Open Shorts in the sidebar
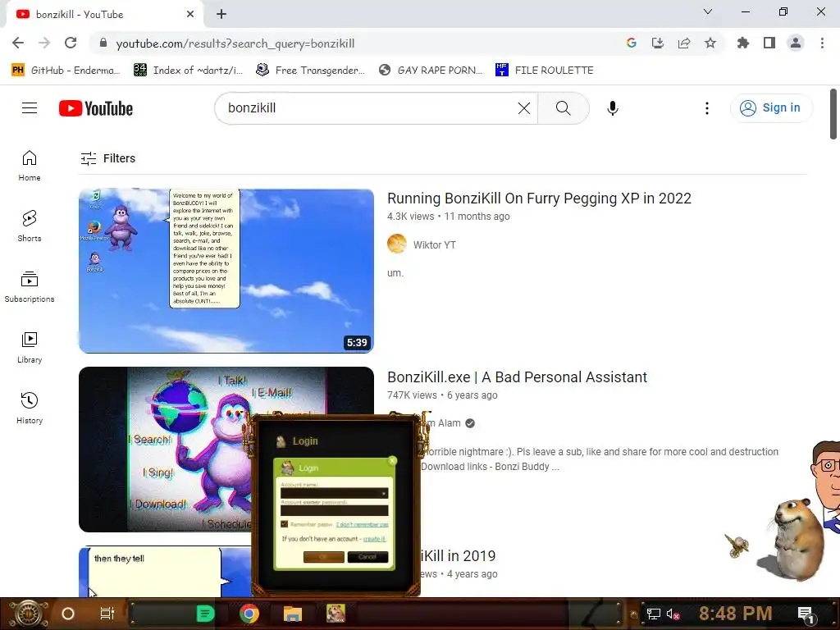This screenshot has width=840, height=630. [30, 226]
